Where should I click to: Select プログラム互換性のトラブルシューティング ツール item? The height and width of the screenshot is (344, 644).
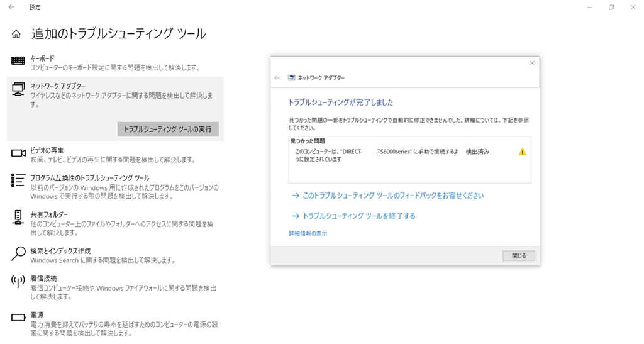[115, 187]
